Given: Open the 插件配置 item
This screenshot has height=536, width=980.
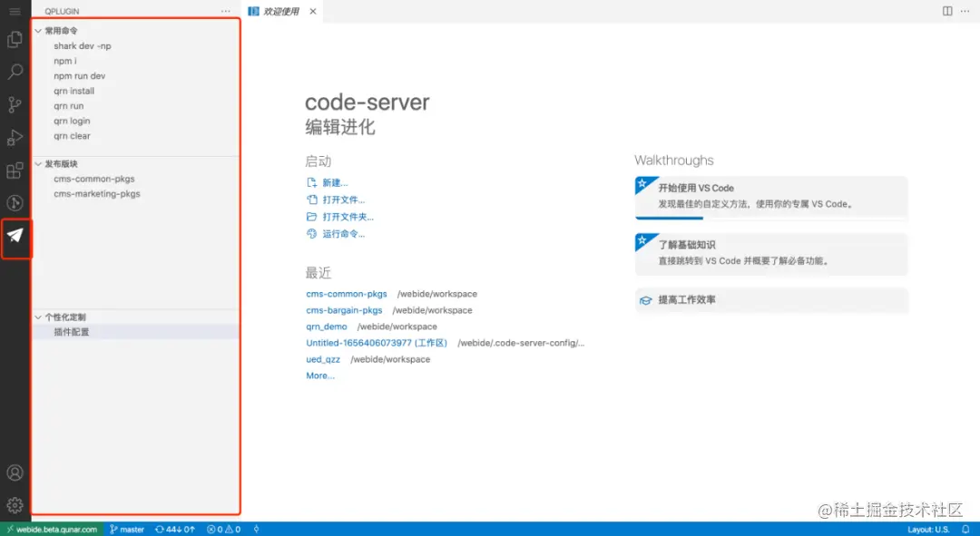Looking at the screenshot, I should point(135,332).
